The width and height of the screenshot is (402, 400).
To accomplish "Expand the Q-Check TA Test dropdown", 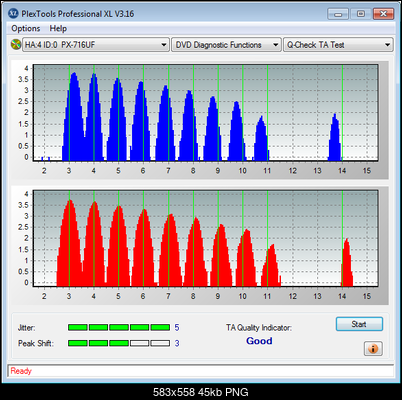I will click(x=338, y=45).
